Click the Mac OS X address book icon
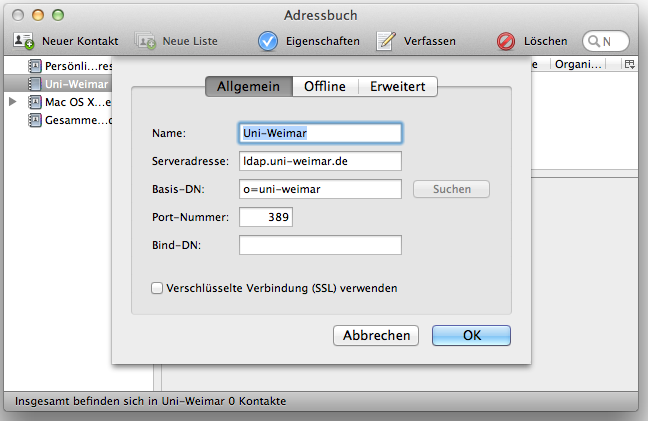648x421 pixels. point(35,102)
